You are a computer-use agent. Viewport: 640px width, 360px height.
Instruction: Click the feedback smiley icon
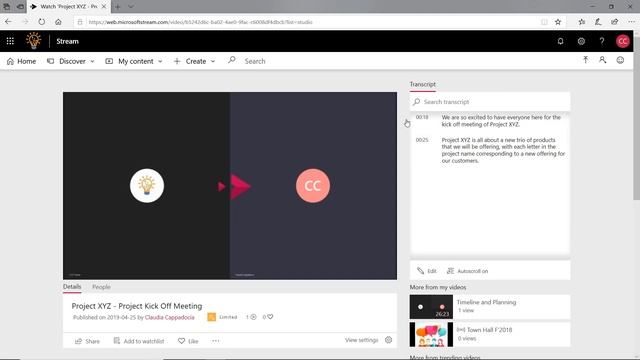620,60
